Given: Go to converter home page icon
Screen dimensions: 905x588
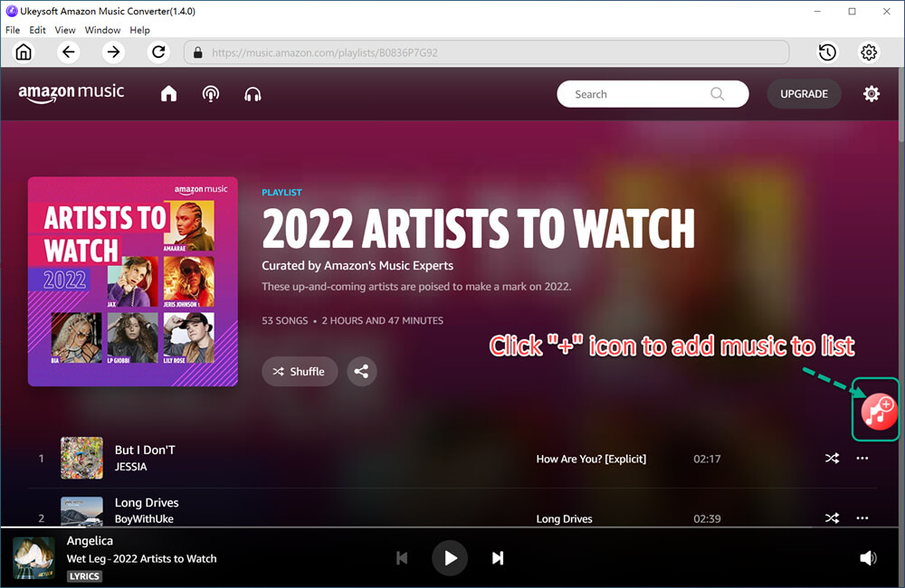Looking at the screenshot, I should [x=24, y=52].
